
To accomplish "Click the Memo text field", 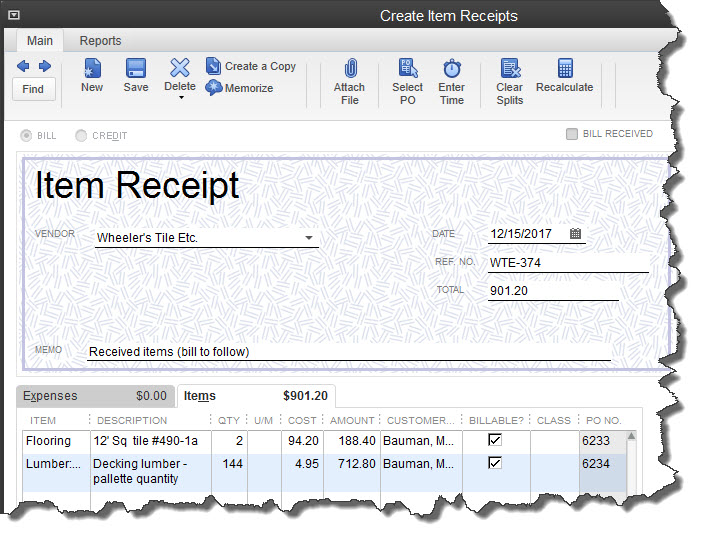I will click(348, 352).
